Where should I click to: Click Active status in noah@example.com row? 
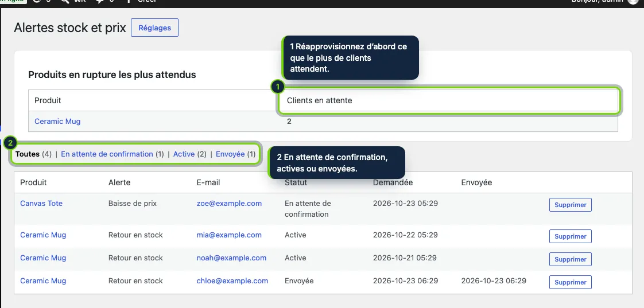(x=295, y=258)
